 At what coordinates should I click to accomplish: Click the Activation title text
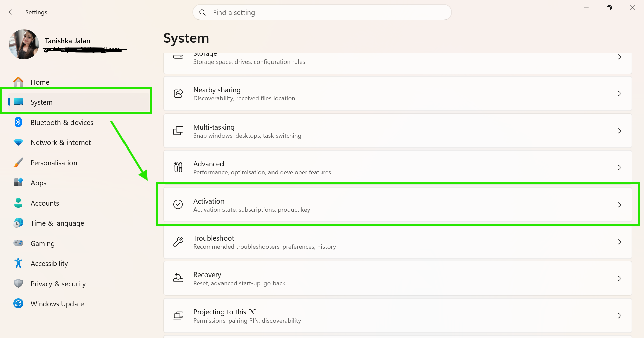[209, 201]
